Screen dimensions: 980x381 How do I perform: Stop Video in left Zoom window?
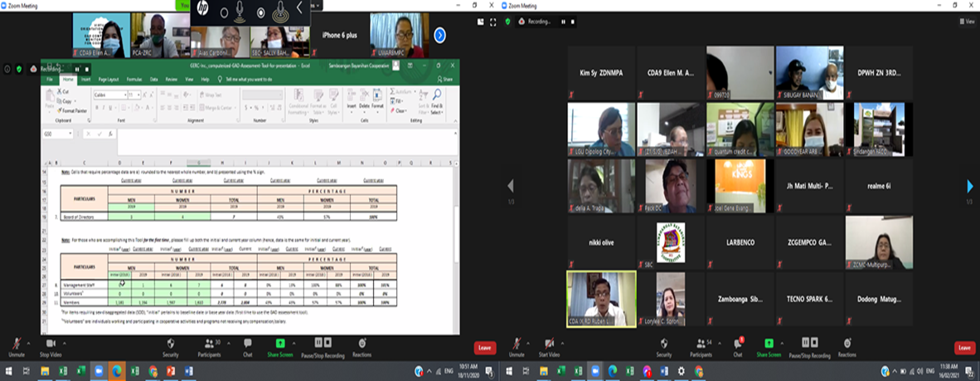tap(51, 347)
